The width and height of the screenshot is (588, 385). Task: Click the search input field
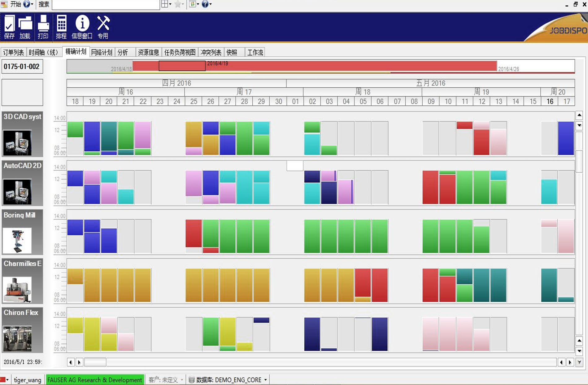point(106,4)
